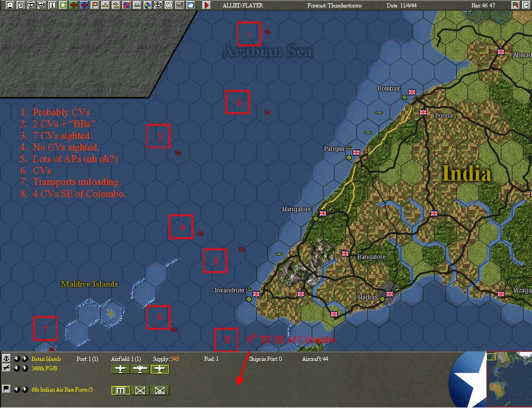The height and width of the screenshot is (408, 532).
Task: Select the highlighted base force unit icon
Action: 121,391
